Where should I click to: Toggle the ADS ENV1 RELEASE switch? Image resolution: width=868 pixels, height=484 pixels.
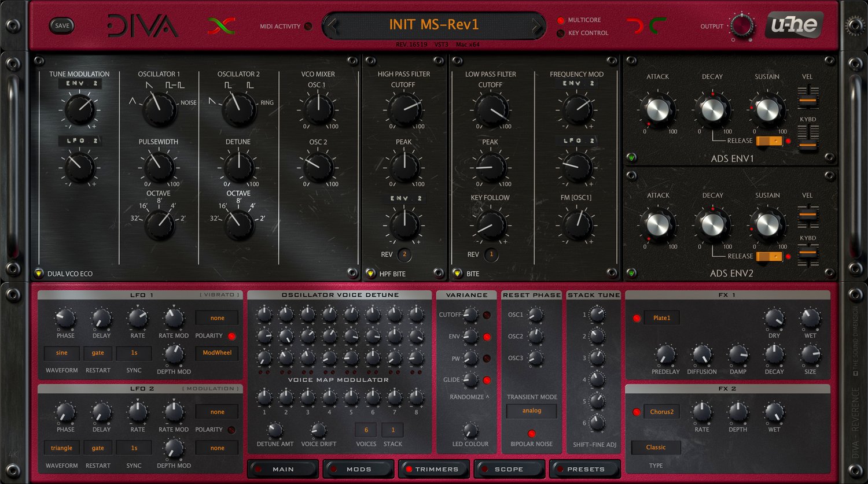769,141
